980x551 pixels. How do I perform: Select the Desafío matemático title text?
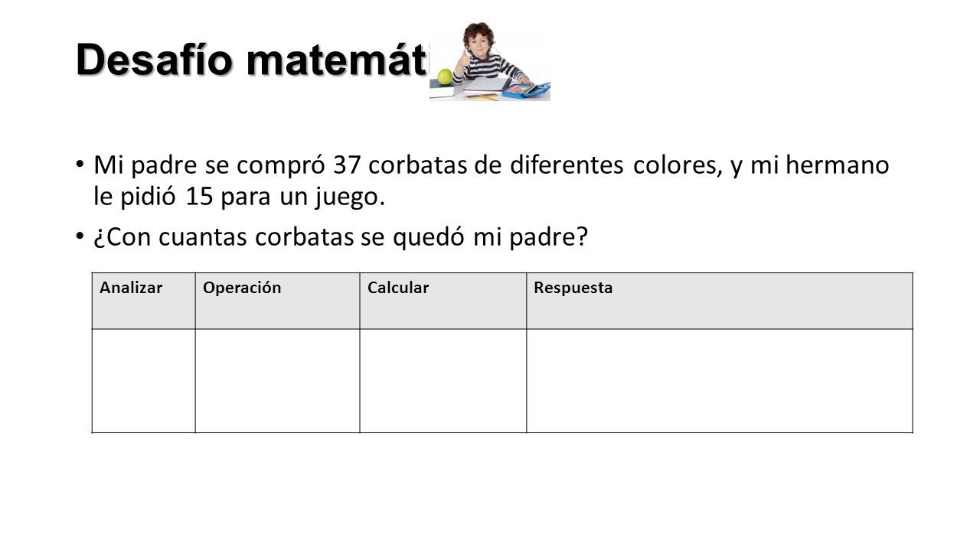coord(254,60)
